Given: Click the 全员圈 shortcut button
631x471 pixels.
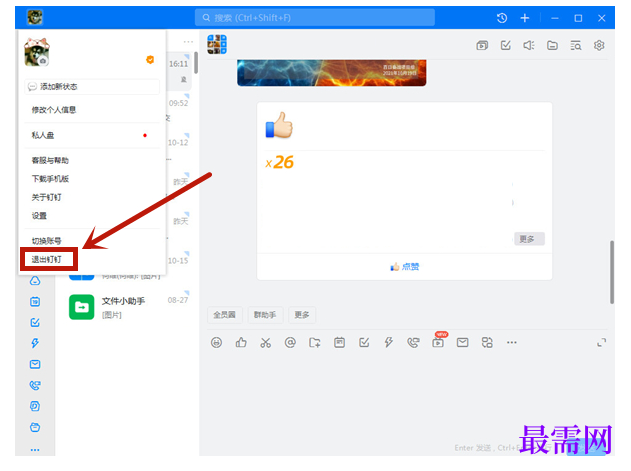Looking at the screenshot, I should coord(225,315).
